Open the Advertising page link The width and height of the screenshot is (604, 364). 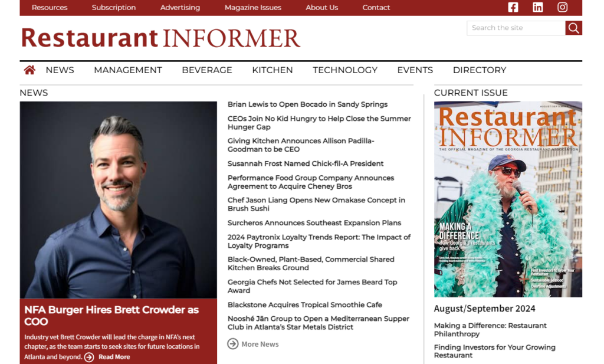180,7
